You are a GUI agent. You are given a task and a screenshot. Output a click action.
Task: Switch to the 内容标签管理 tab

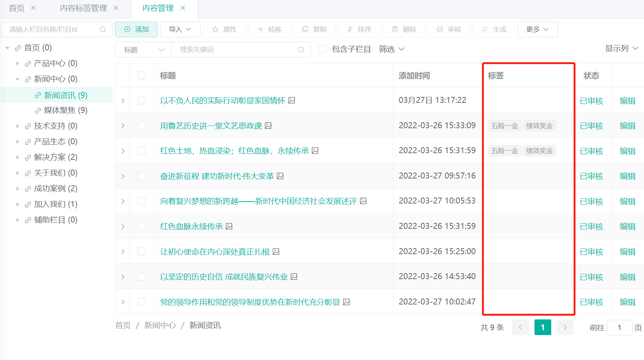pos(83,8)
